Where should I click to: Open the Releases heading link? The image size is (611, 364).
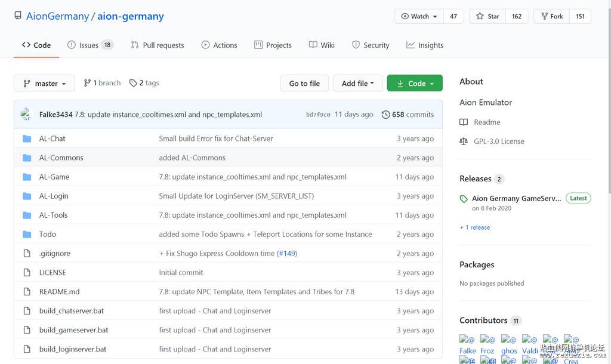[476, 178]
